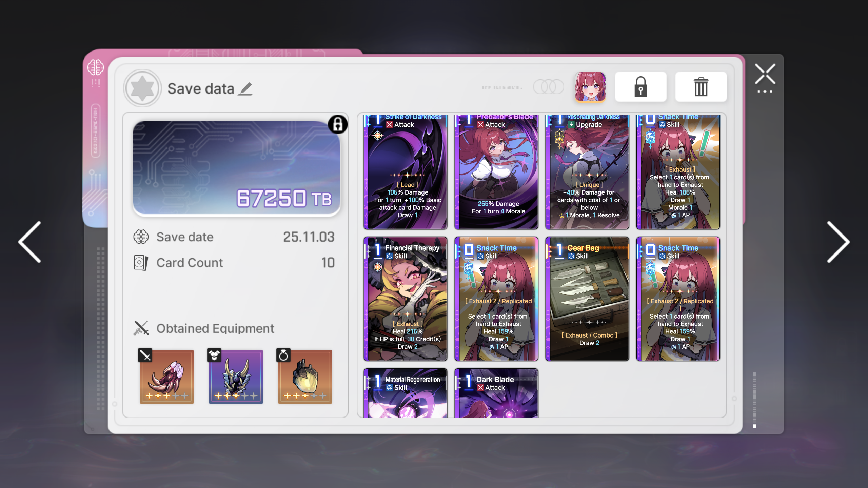Toggle the black lock badge on the 67250 TB card

point(338,124)
